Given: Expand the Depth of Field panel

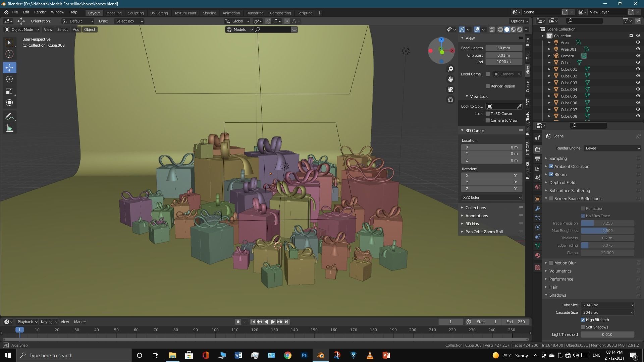Looking at the screenshot, I should click(x=562, y=183).
